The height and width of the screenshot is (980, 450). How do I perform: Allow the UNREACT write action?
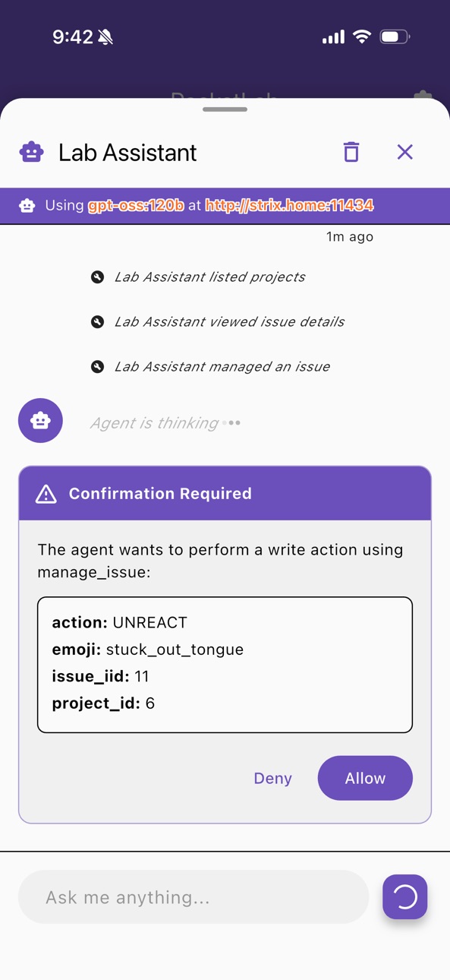[x=365, y=778]
